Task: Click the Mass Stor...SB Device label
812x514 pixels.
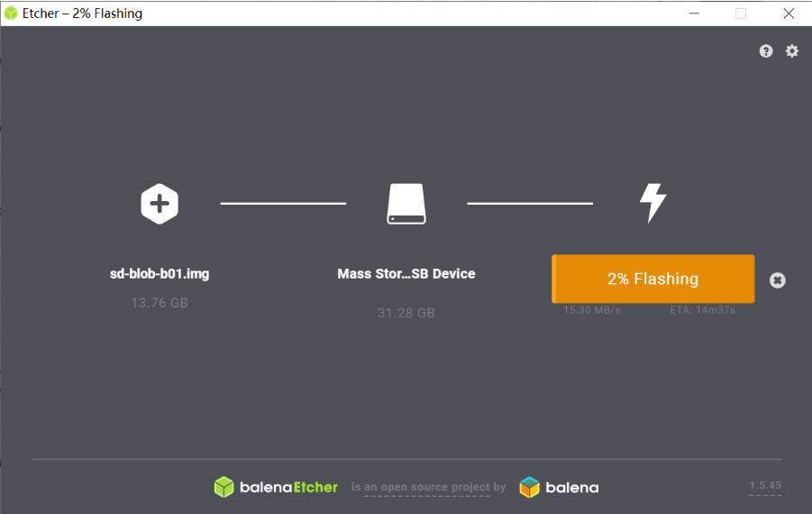Action: pos(406,273)
